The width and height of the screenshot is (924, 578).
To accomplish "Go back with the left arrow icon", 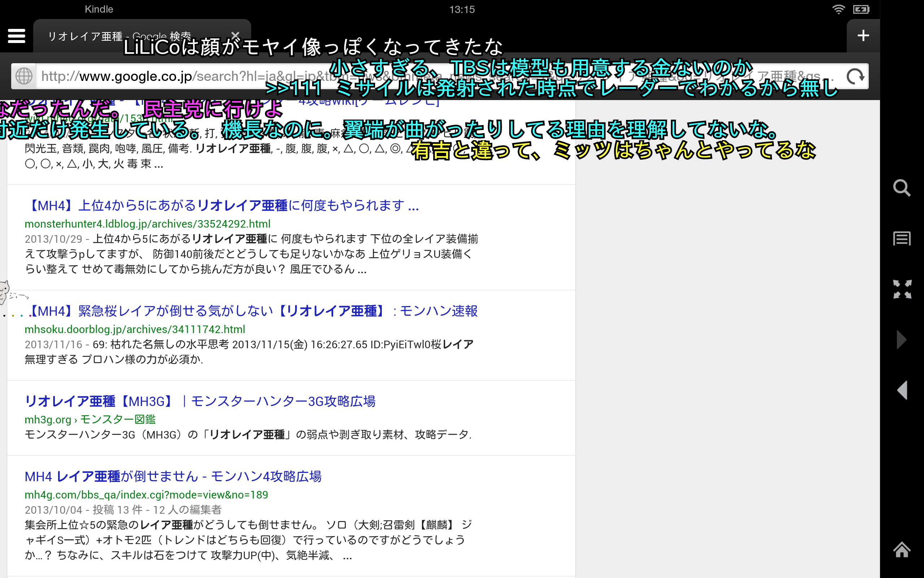I will [x=902, y=390].
